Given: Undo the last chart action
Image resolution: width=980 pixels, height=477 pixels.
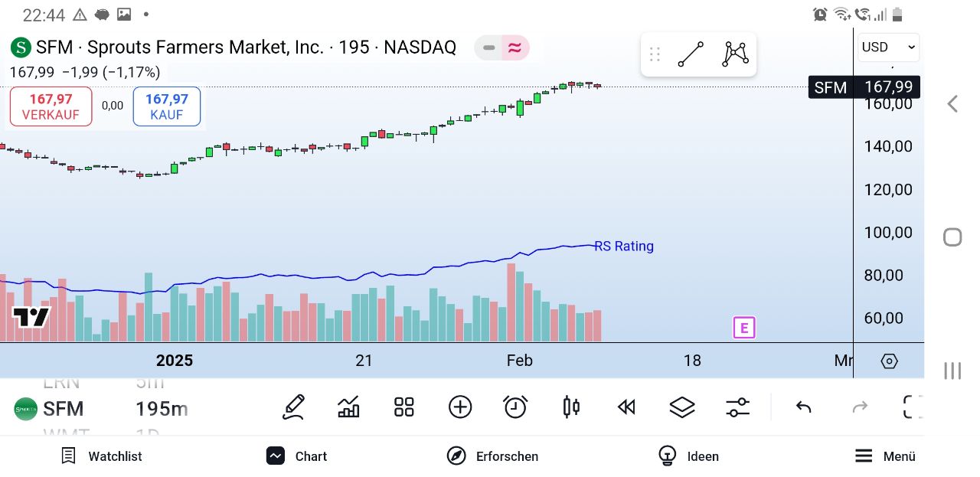Looking at the screenshot, I should pyautogui.click(x=803, y=407).
